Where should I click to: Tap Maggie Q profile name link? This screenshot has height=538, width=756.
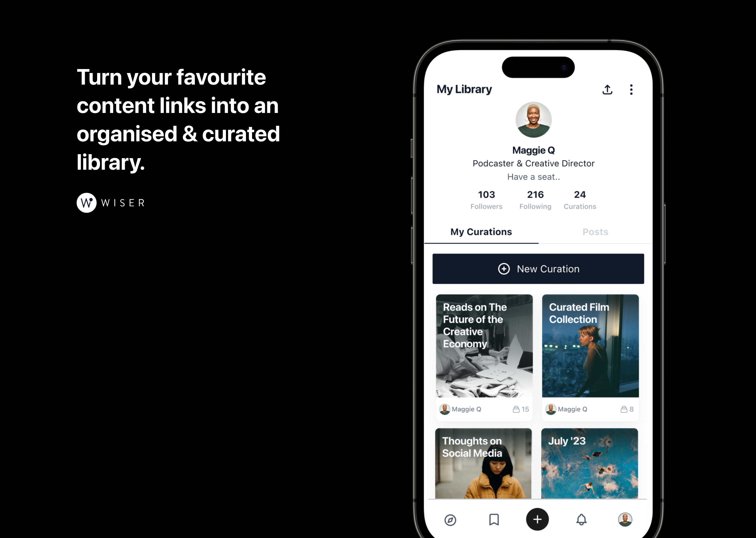coord(533,150)
